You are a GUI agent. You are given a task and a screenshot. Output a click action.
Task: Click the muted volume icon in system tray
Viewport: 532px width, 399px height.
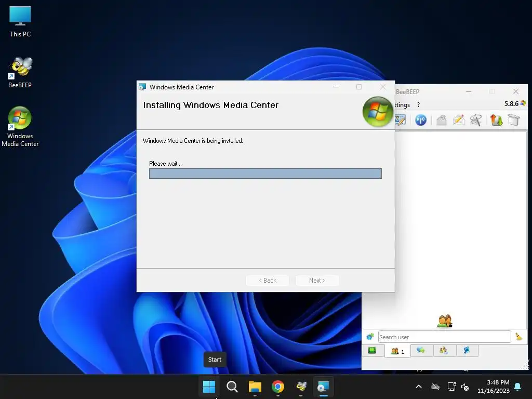pos(465,387)
